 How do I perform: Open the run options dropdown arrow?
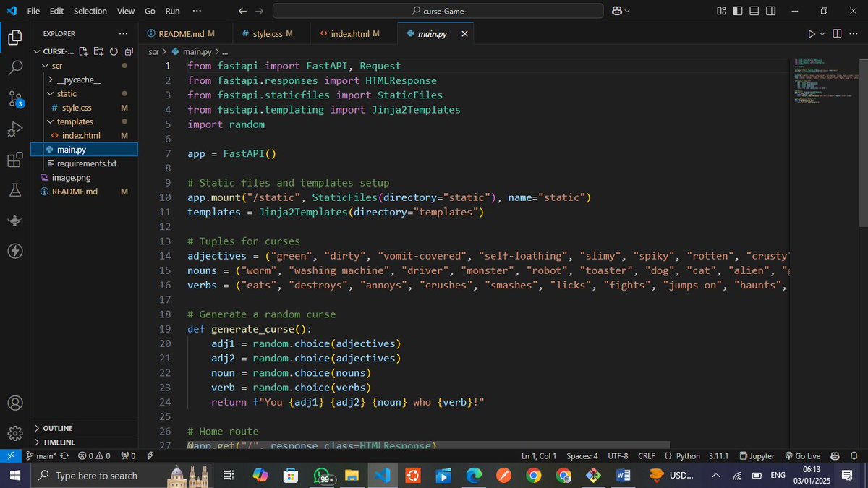click(x=822, y=33)
